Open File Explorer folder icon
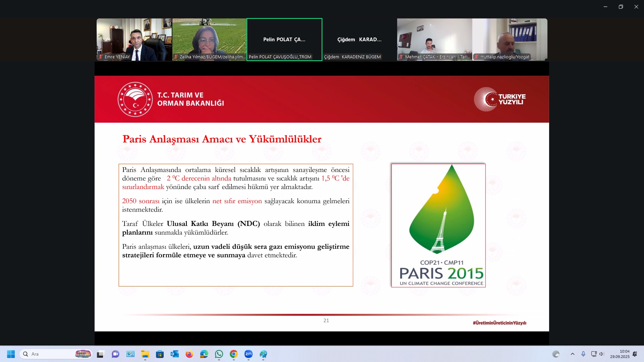The height and width of the screenshot is (362, 644). click(x=145, y=354)
